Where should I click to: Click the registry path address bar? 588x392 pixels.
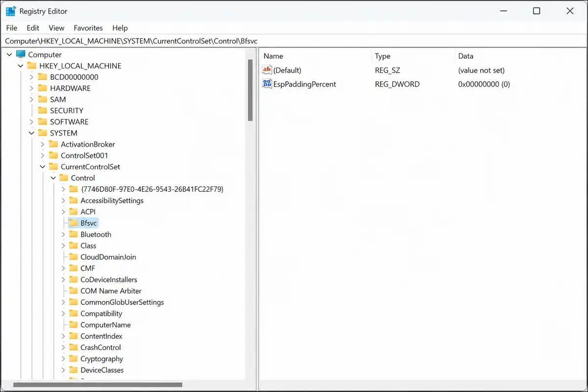294,41
